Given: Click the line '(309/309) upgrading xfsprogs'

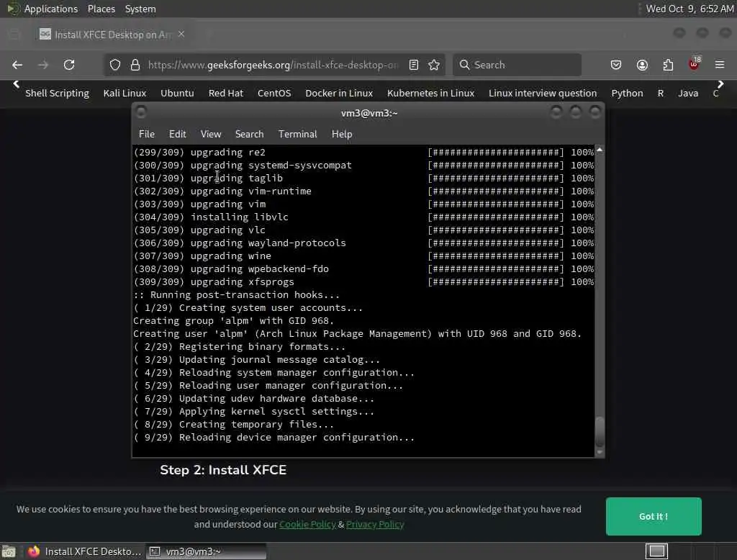Looking at the screenshot, I should coord(214,281).
